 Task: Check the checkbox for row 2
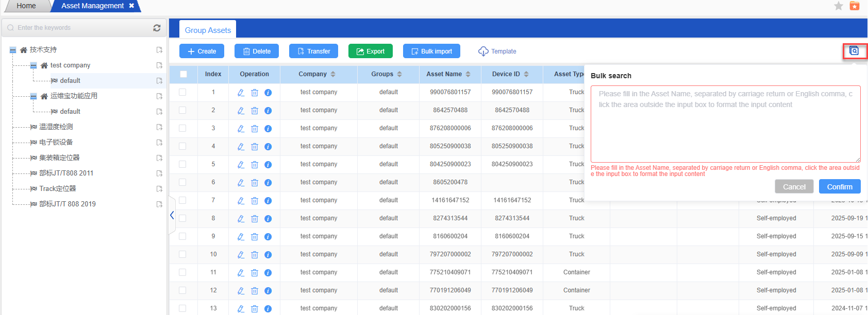tap(182, 110)
